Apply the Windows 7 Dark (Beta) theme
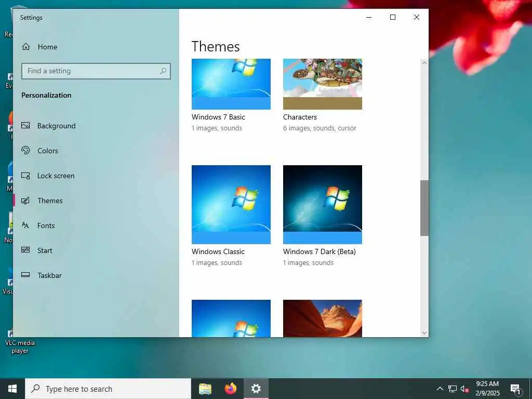Viewport: 532px width, 399px height. (322, 205)
